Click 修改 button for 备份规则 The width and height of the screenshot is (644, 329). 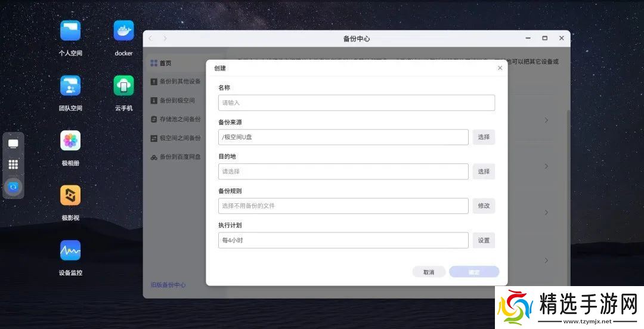[x=484, y=206]
